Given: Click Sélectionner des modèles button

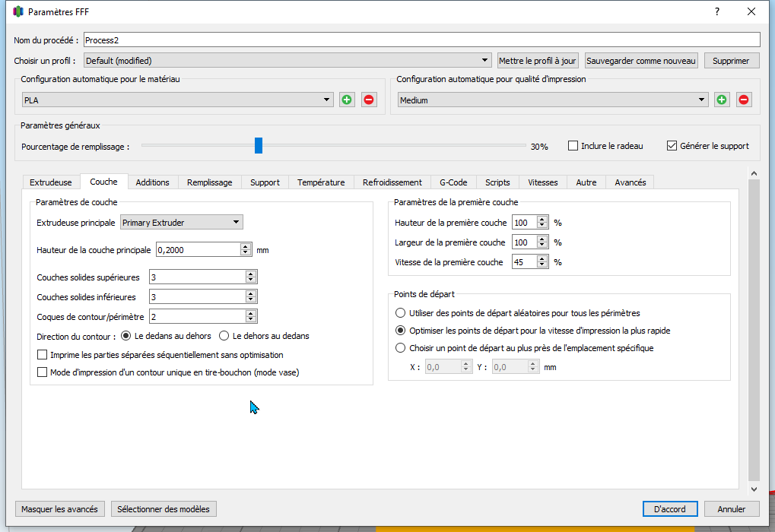Looking at the screenshot, I should tap(164, 508).
